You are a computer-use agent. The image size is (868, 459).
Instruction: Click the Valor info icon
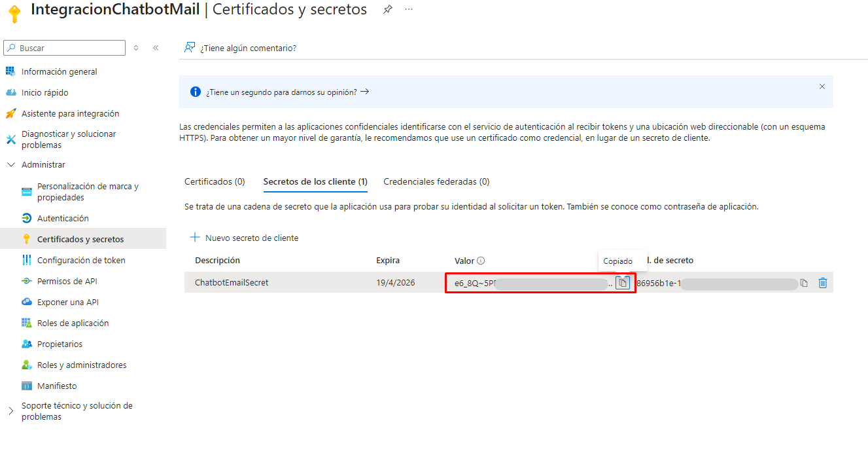[481, 261]
